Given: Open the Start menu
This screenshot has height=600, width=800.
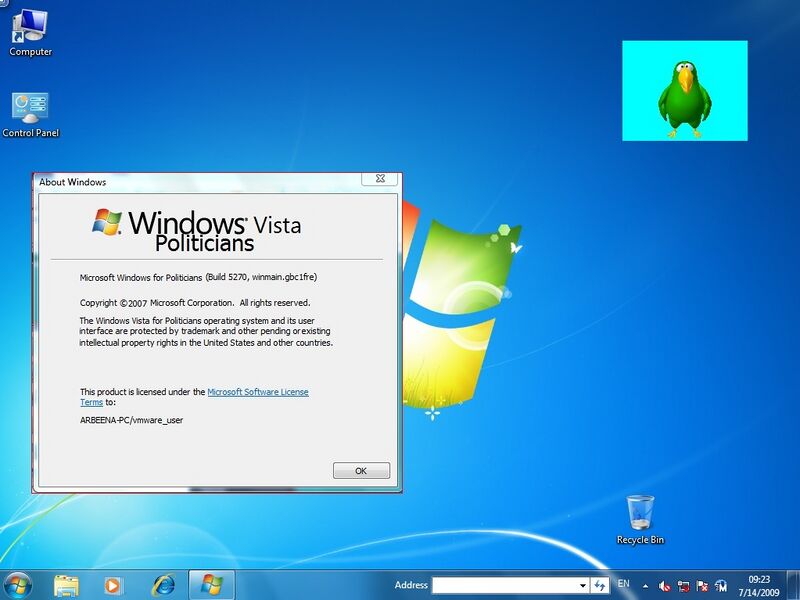Looking at the screenshot, I should coord(17,584).
